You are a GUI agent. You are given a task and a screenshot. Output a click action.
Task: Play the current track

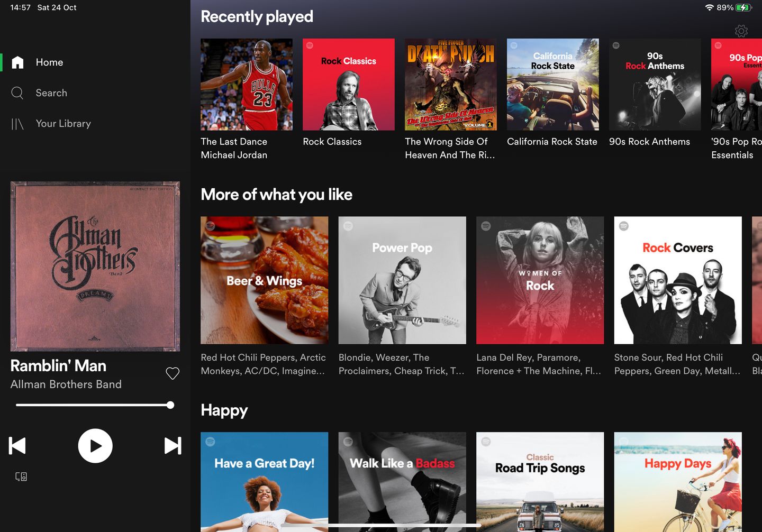95,446
